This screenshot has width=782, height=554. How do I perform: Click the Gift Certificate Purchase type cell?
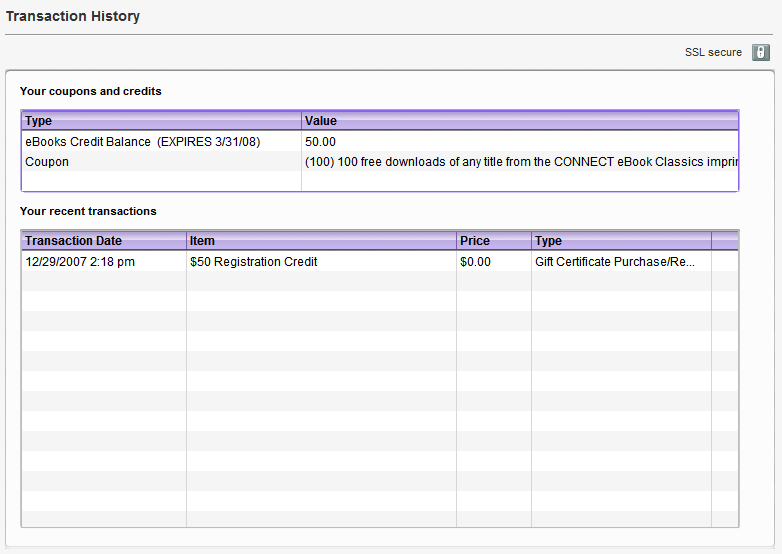[615, 262]
